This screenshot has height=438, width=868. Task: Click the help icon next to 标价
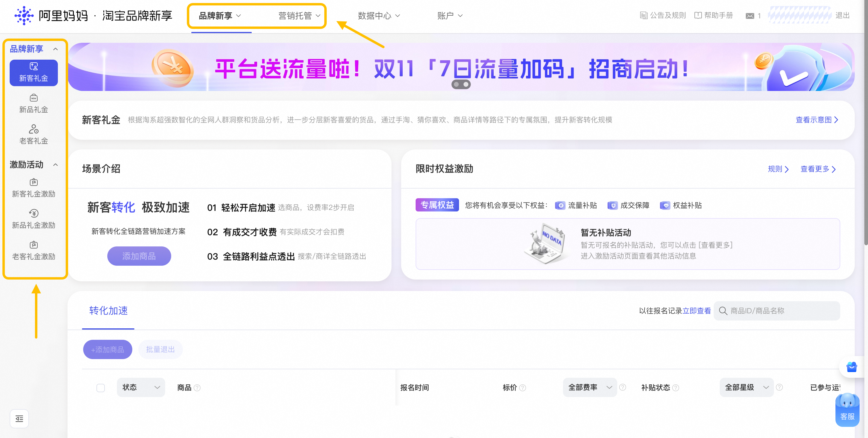523,388
